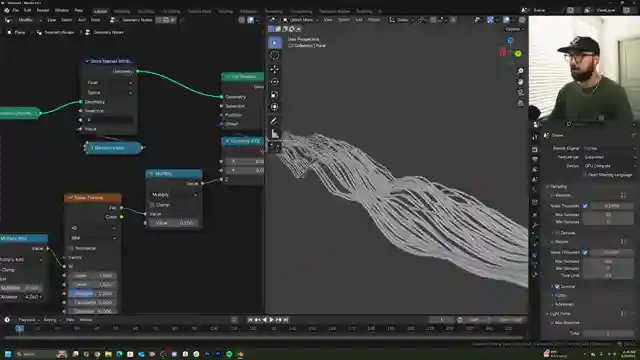
Task: Click the Play animation button
Action: [271, 320]
